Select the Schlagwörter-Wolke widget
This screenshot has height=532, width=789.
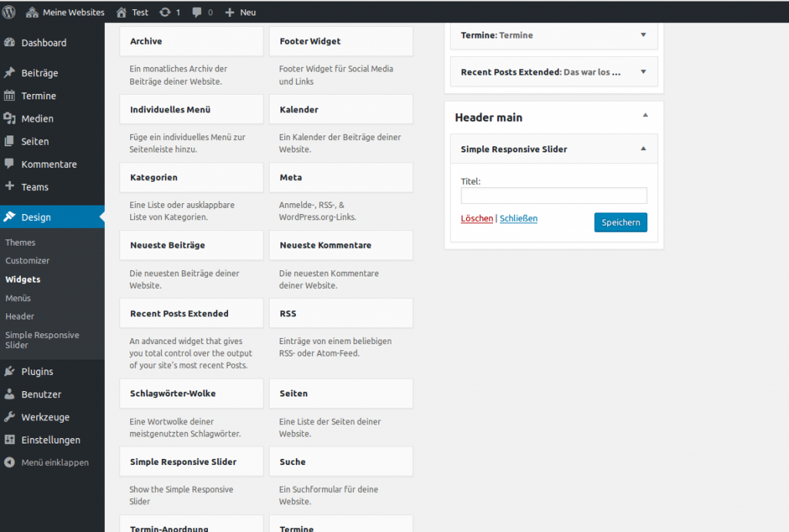point(191,393)
